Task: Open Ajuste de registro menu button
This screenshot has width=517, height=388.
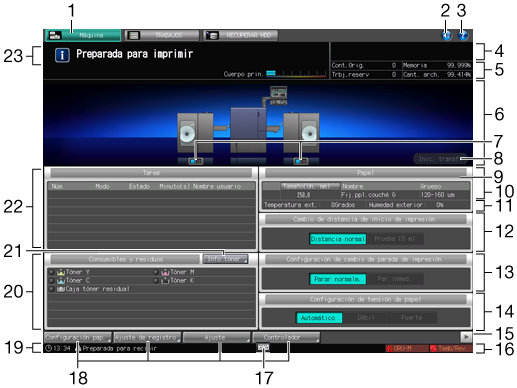Action: point(147,337)
